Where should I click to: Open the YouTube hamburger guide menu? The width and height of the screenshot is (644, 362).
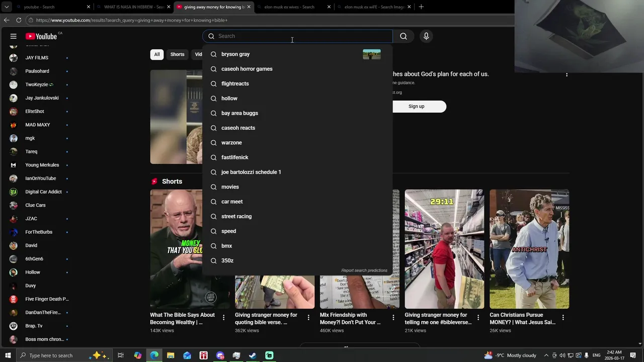tap(14, 36)
